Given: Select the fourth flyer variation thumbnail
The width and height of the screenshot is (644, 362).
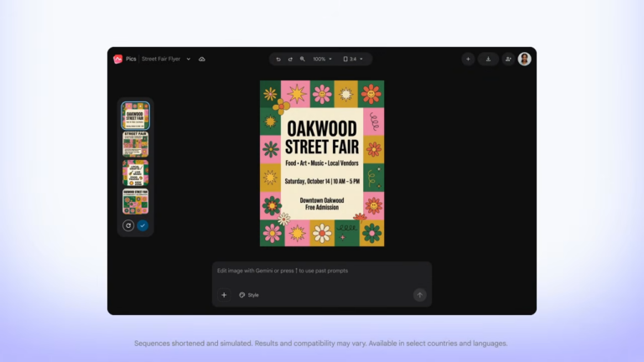Looking at the screenshot, I should tap(136, 201).
